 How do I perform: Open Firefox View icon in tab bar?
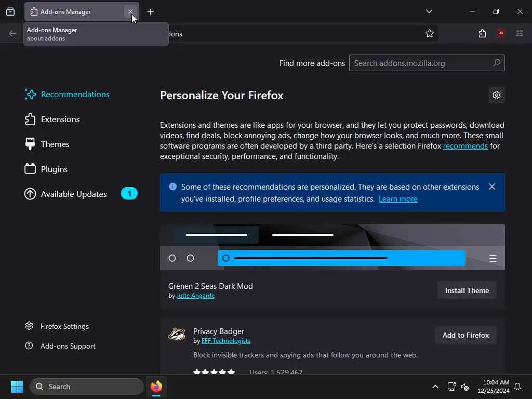(10, 11)
